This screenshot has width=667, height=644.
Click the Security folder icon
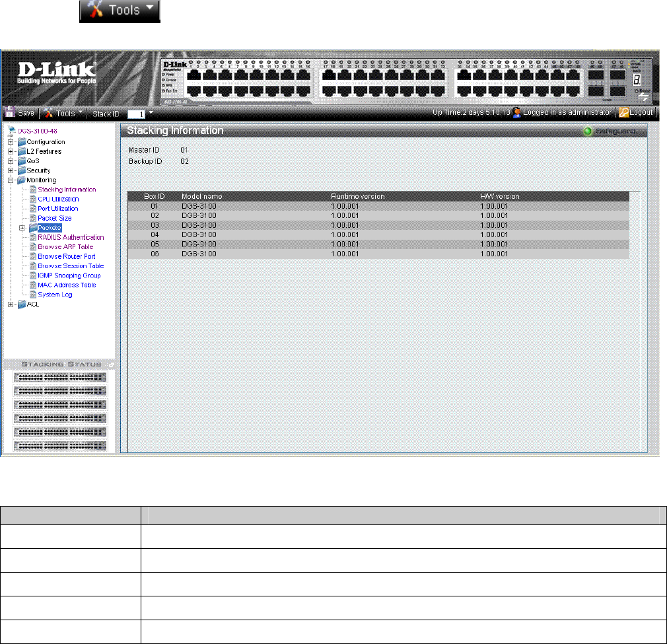click(22, 170)
